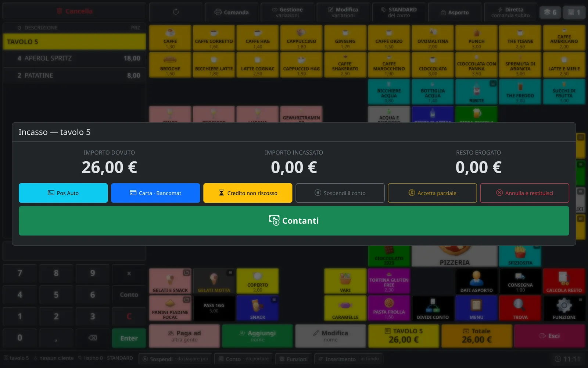This screenshot has height=368, width=588.
Task: Pay with Contanti
Action: click(x=294, y=221)
